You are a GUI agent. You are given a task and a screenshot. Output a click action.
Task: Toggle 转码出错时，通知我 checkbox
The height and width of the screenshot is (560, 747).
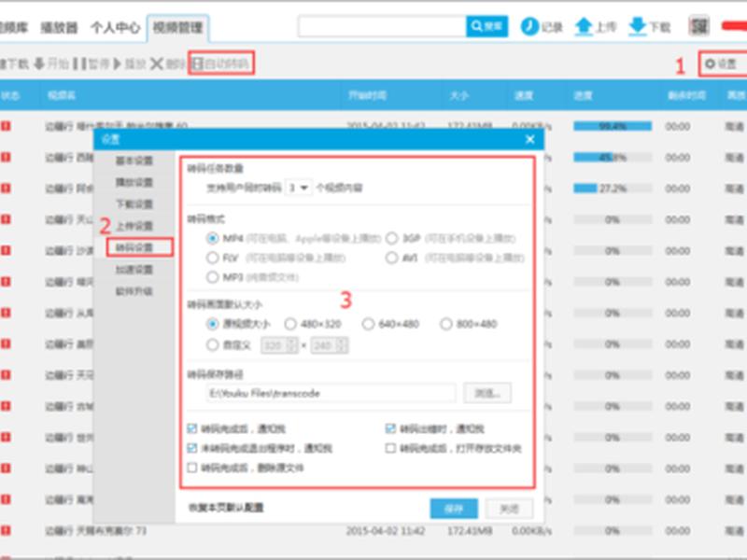click(390, 429)
